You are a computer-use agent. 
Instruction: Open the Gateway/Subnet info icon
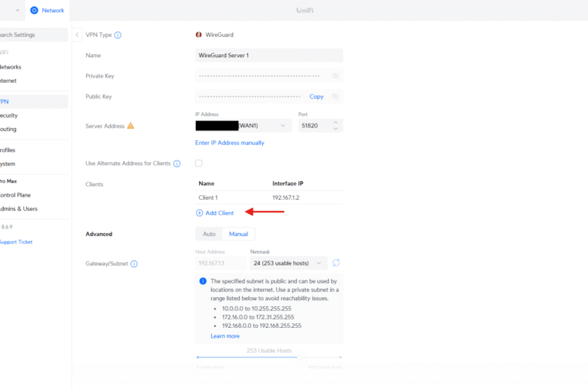134,264
